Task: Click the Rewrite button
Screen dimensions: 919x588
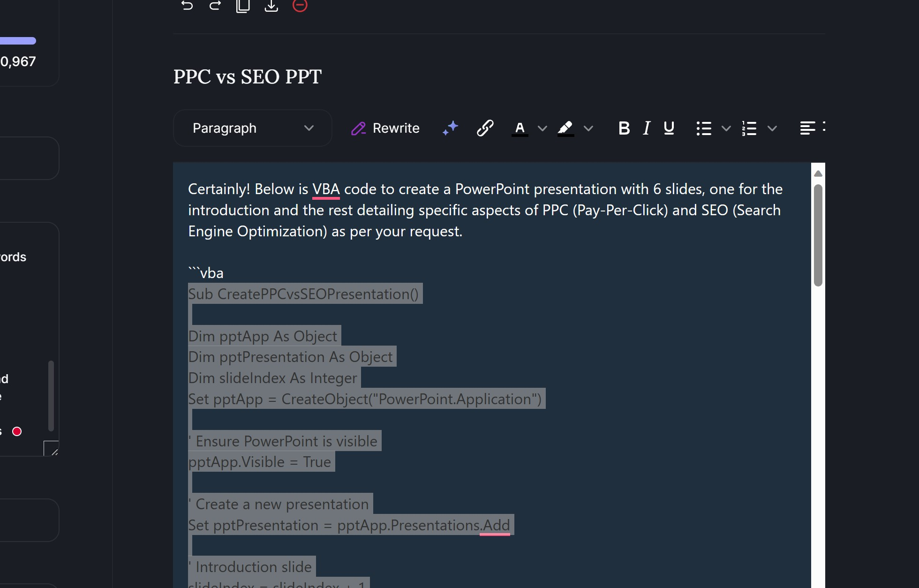Action: tap(385, 128)
